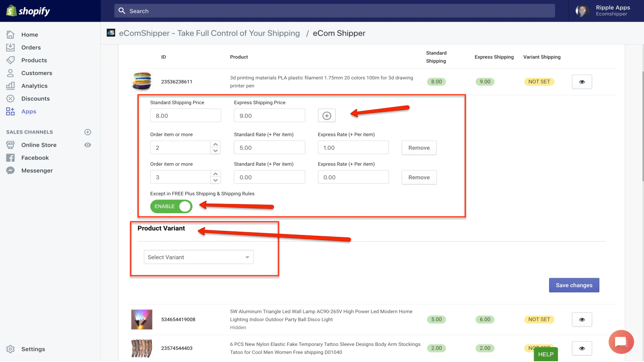Image resolution: width=644 pixels, height=362 pixels.
Task: Decrease second order item count stepper
Action: (216, 180)
